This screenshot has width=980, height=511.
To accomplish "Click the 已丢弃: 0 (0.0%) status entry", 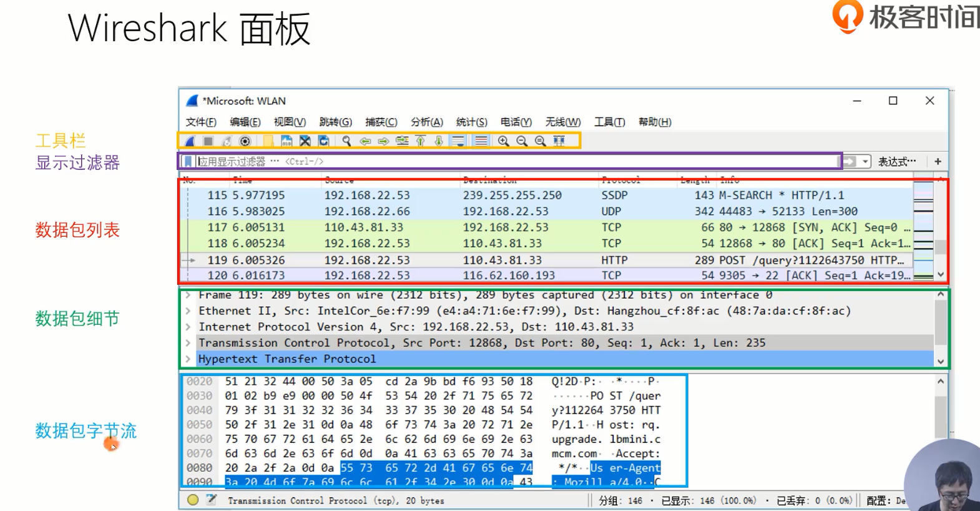I will 814,500.
